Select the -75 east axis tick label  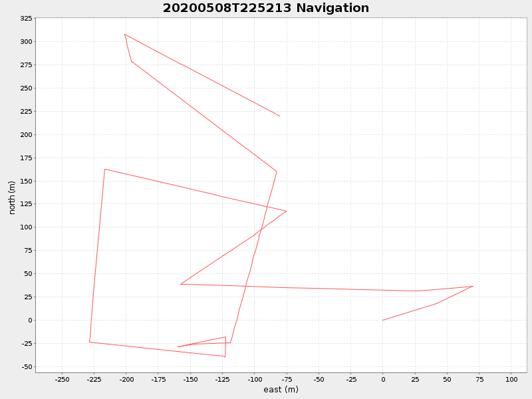pos(287,379)
